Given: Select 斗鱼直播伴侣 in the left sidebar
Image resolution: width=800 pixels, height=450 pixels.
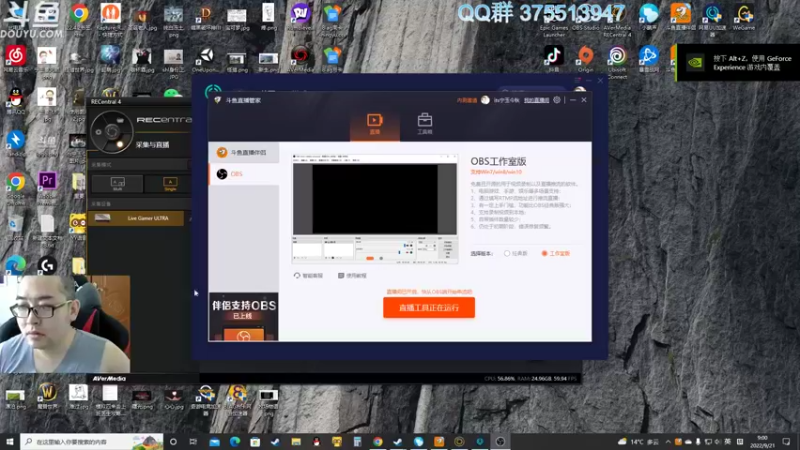Looking at the screenshot, I should pyautogui.click(x=244, y=153).
